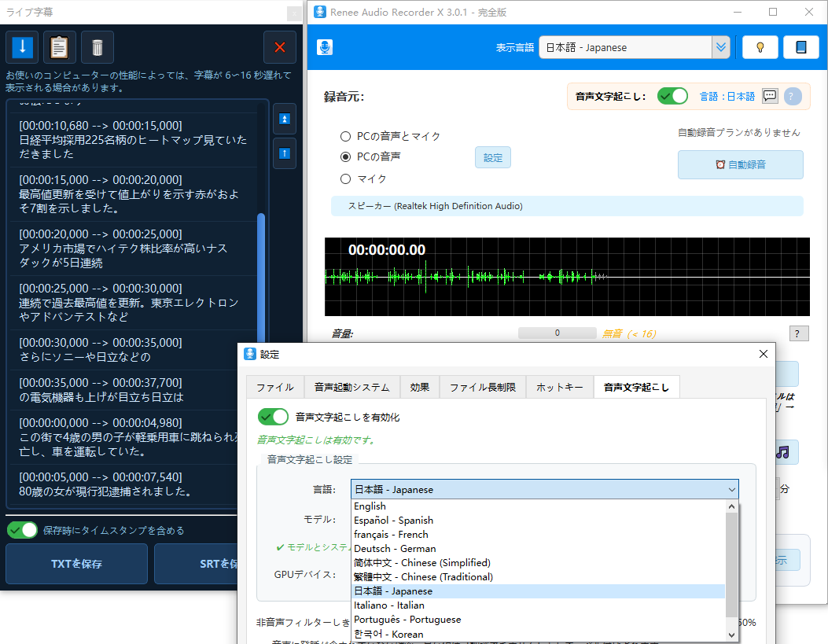The width and height of the screenshot is (828, 644).
Task: Choose Deutsch - German in language list
Action: 538,549
